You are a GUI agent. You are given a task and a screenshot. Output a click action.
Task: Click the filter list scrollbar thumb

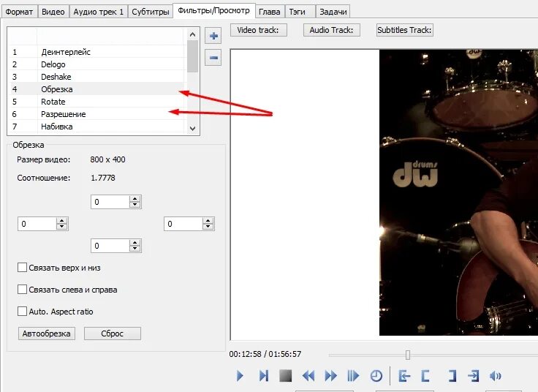pos(192,56)
